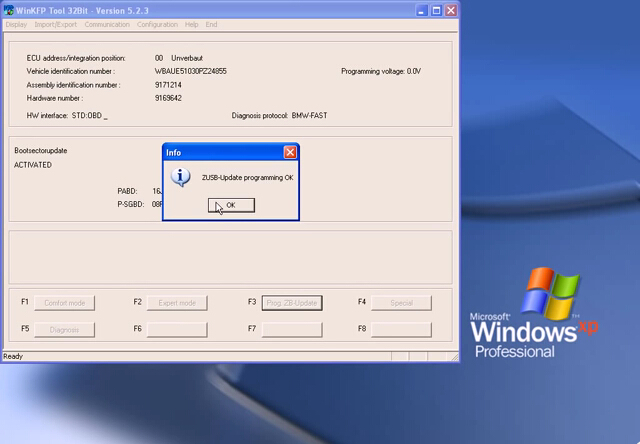Select the End menu item
The image size is (640, 444).
(x=211, y=24)
